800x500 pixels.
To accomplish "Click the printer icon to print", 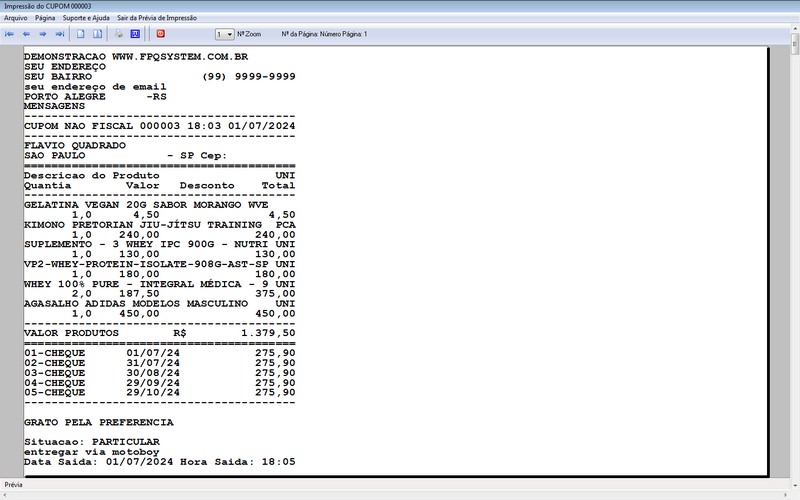I will [x=118, y=34].
